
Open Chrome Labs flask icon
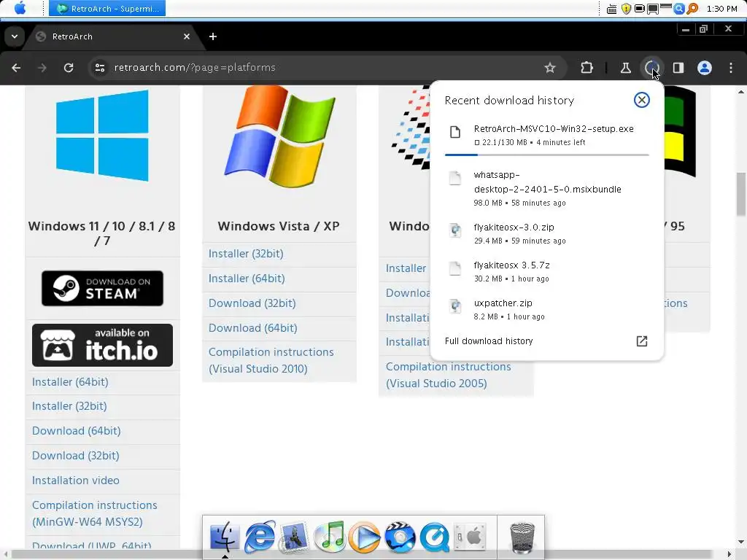pyautogui.click(x=625, y=68)
